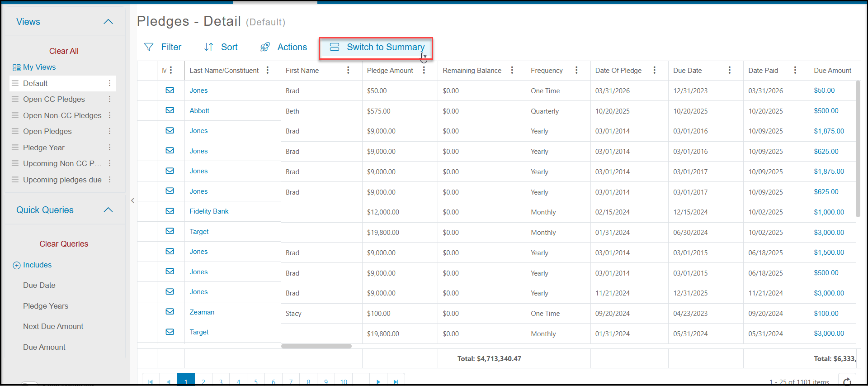
Task: Open Date Paid column menu
Action: [795, 70]
